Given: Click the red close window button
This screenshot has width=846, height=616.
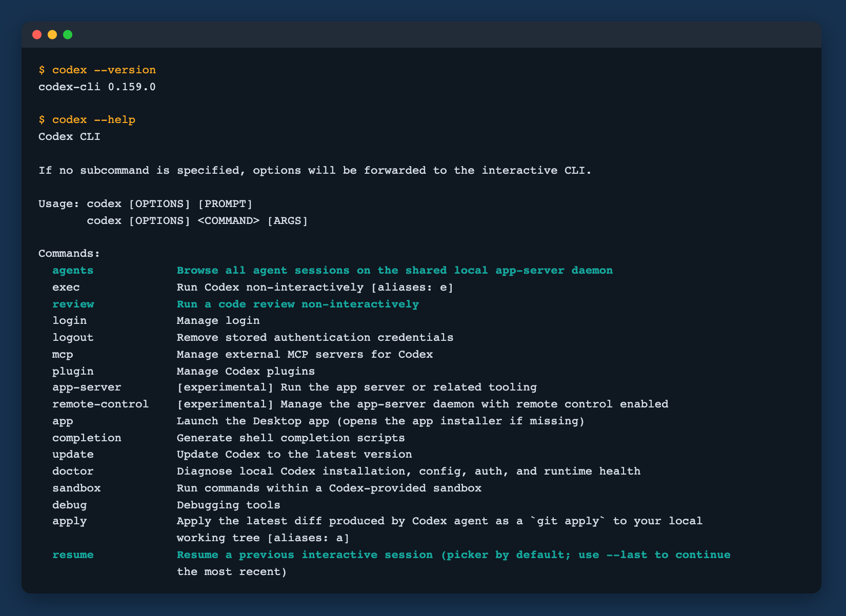Looking at the screenshot, I should pyautogui.click(x=37, y=35).
